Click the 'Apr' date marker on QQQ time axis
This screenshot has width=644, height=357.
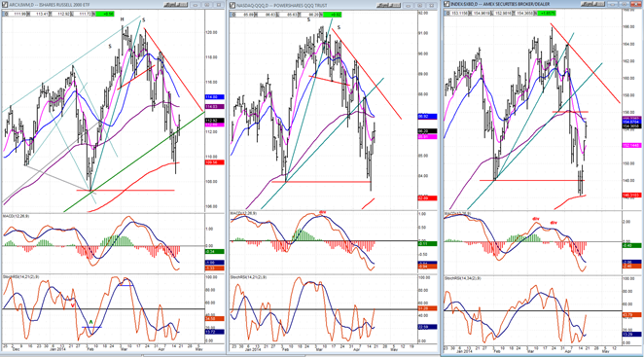pyautogui.click(x=356, y=350)
